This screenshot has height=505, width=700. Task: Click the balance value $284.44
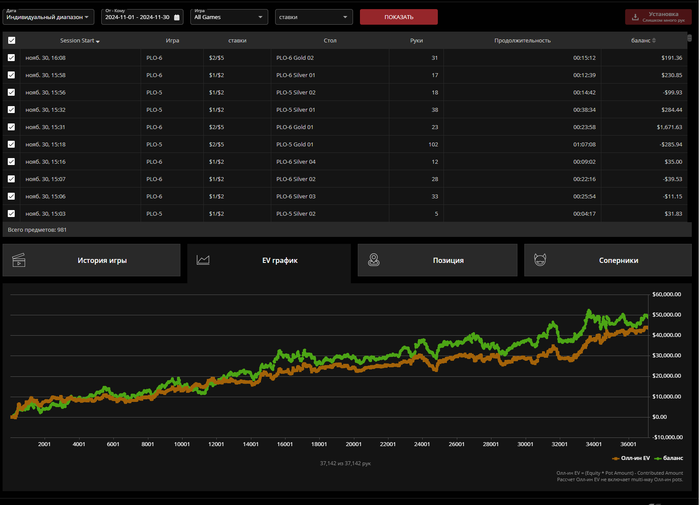pos(672,110)
